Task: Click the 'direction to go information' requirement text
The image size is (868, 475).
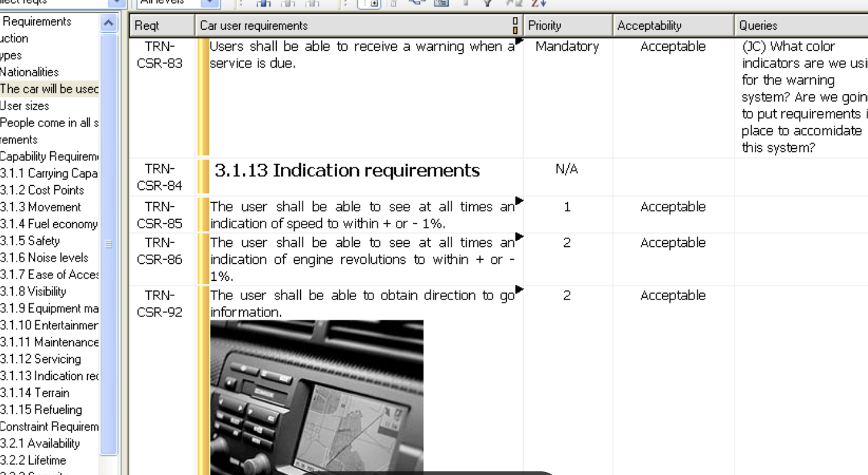Action: [362, 303]
